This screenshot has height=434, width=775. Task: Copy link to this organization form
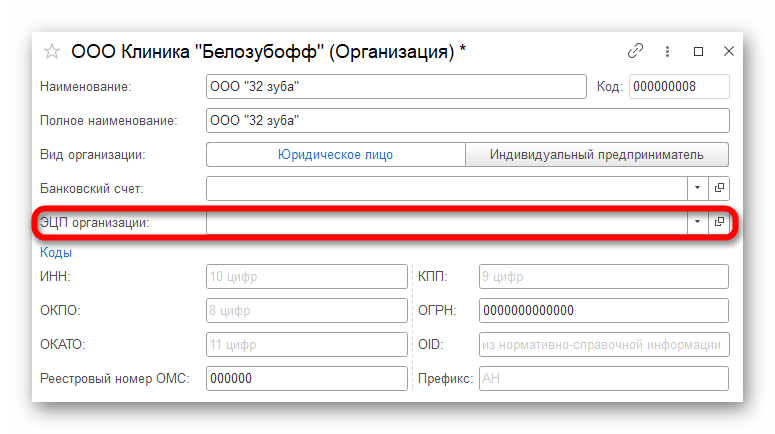click(635, 51)
